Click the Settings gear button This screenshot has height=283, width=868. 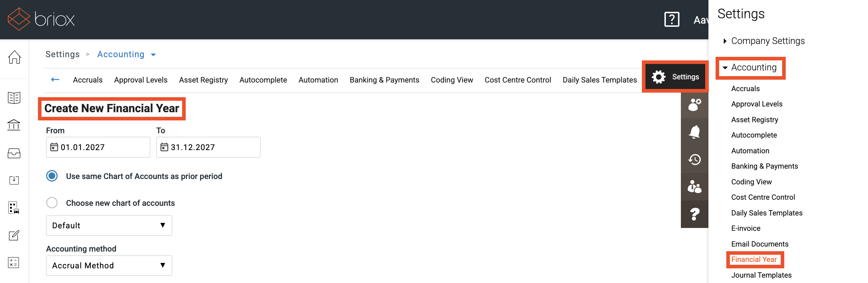click(x=675, y=77)
